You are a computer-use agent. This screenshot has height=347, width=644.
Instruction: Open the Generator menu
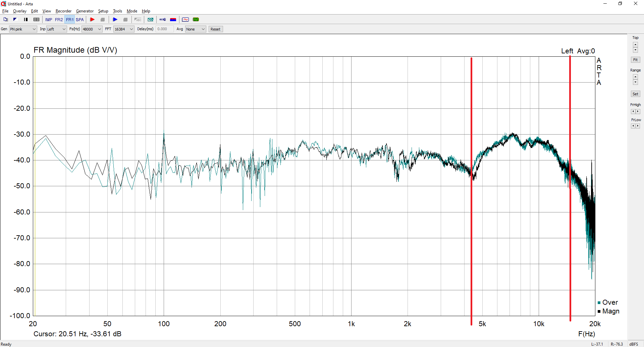pyautogui.click(x=85, y=11)
